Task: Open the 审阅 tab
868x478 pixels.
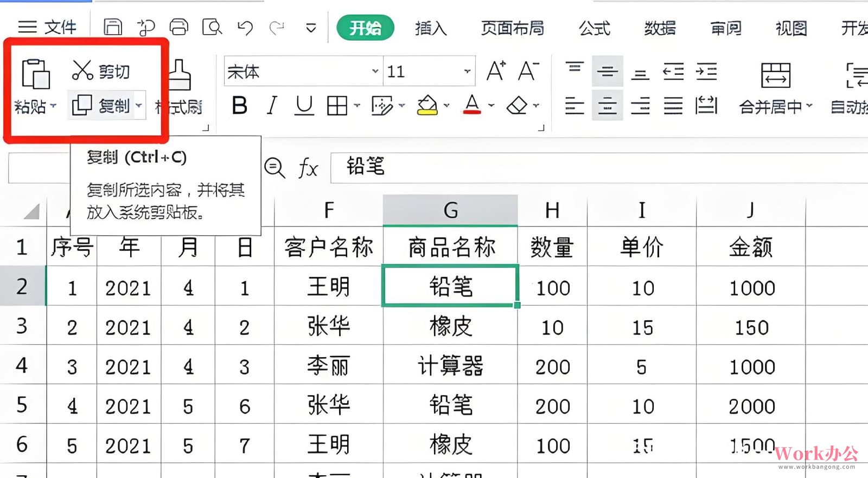Action: click(x=726, y=28)
